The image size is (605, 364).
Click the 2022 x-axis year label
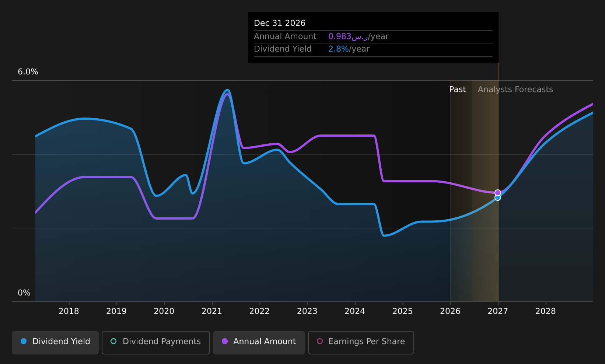click(x=259, y=311)
